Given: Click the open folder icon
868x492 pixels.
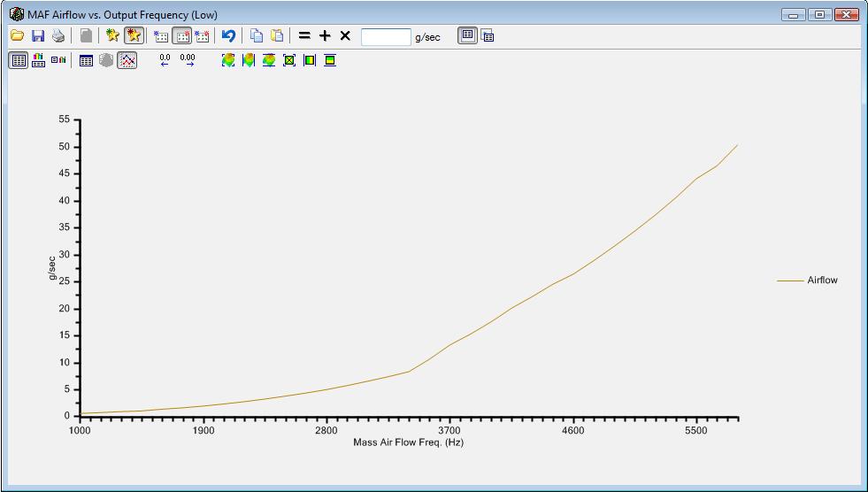Looking at the screenshot, I should [x=17, y=36].
